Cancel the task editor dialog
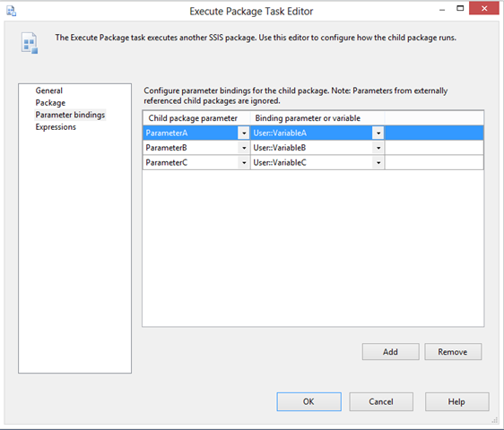 click(x=381, y=401)
